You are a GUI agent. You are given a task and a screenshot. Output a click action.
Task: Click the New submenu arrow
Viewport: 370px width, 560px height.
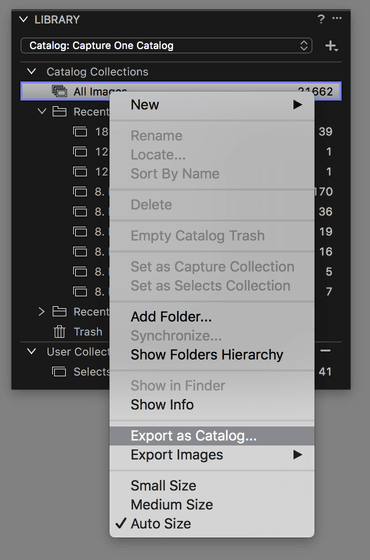[x=298, y=105]
